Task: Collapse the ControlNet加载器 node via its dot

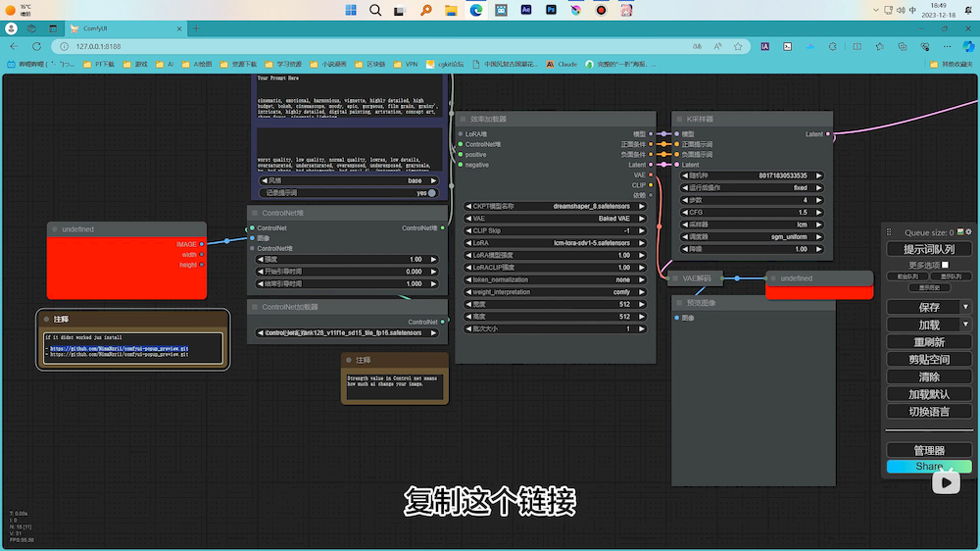Action: click(254, 307)
